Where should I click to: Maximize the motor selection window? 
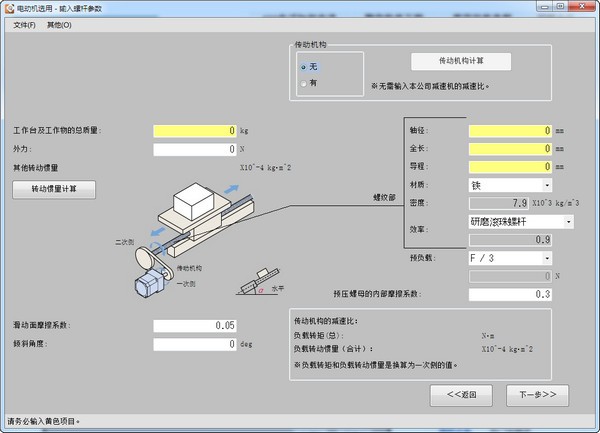[x=560, y=7]
